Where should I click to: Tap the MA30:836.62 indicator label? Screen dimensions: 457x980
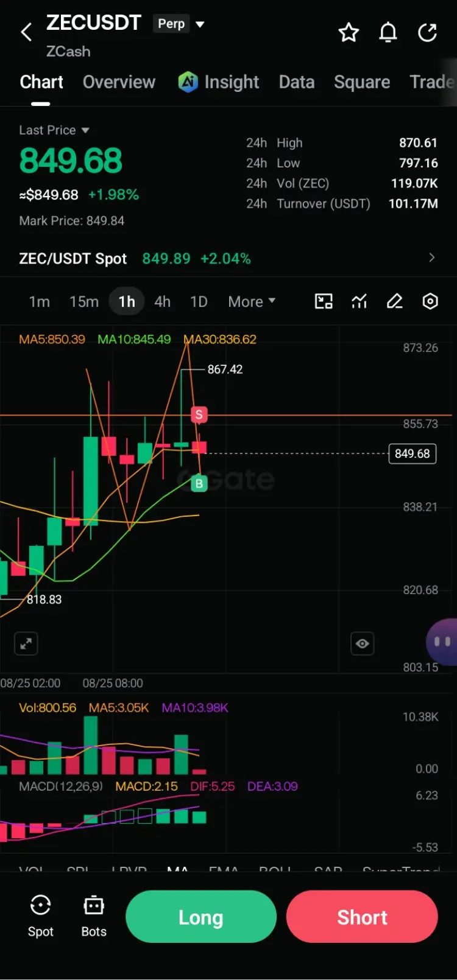(220, 339)
